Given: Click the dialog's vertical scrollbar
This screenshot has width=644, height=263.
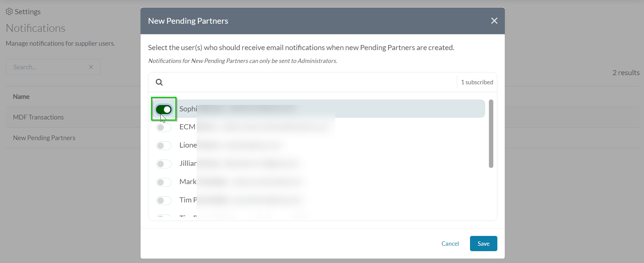Looking at the screenshot, I should click(491, 134).
